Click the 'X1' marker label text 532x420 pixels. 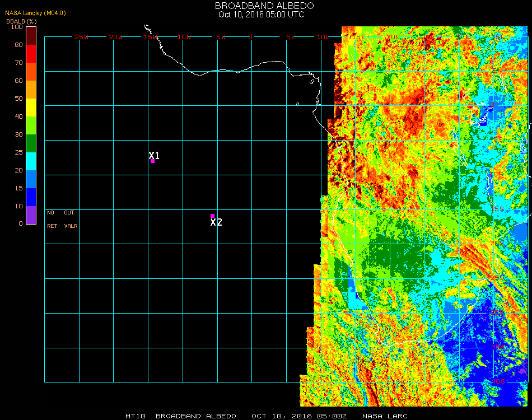click(154, 155)
